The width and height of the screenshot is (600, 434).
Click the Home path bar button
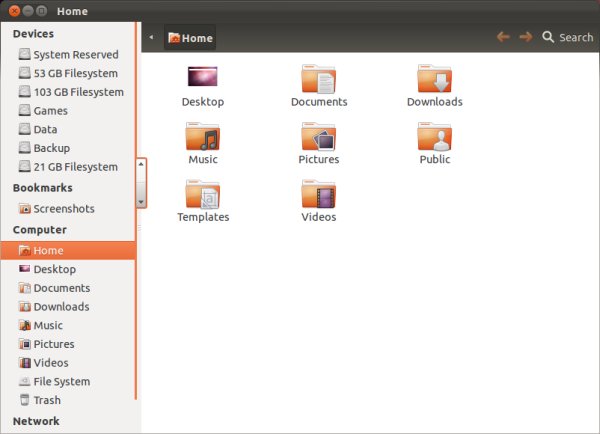[190, 38]
